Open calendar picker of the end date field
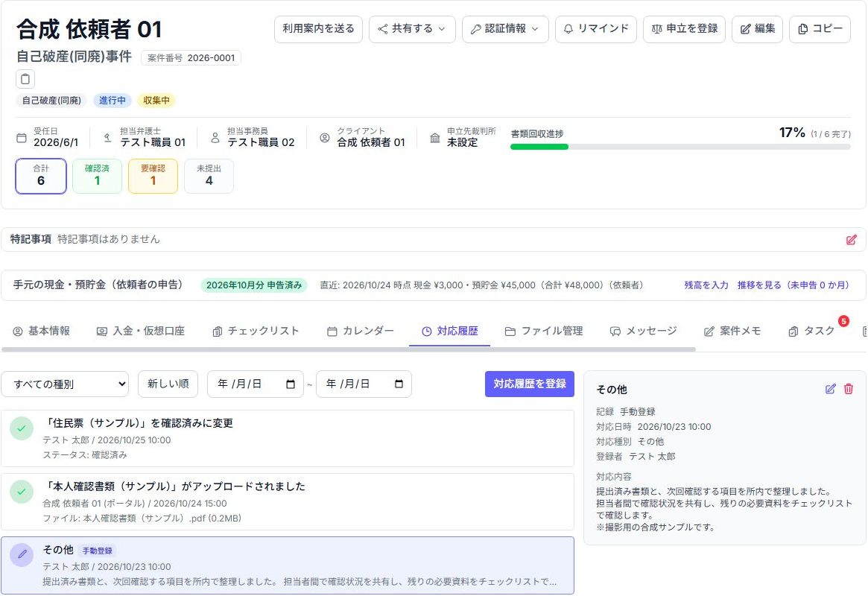This screenshot has width=868, height=596. click(x=399, y=384)
